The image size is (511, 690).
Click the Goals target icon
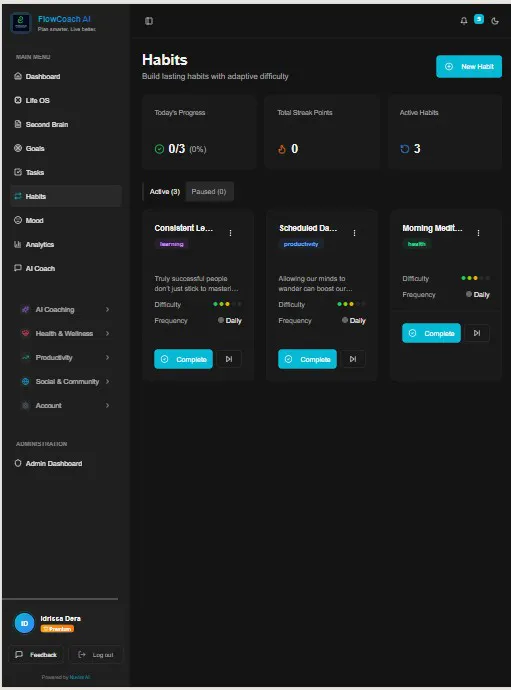coord(18,148)
